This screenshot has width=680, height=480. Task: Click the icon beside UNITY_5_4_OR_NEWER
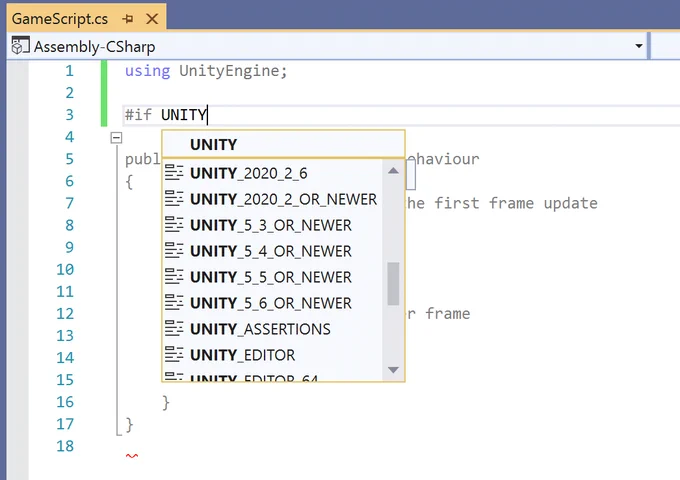click(x=174, y=250)
